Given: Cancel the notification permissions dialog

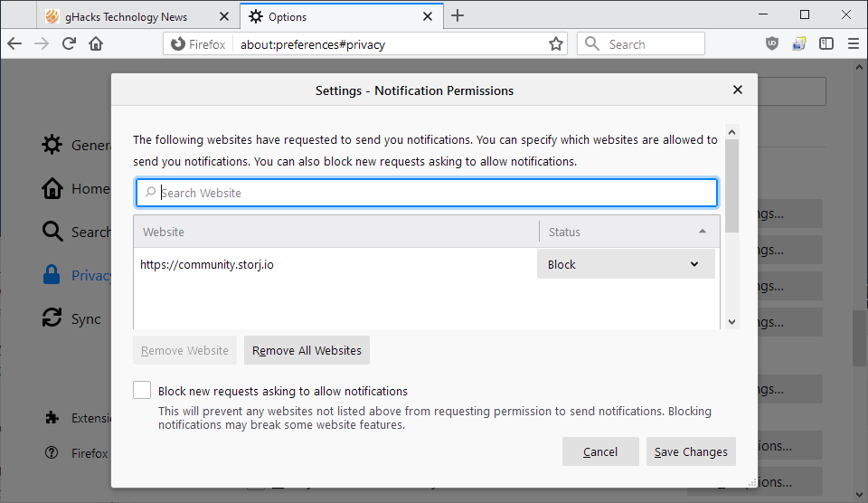Looking at the screenshot, I should coord(600,451).
